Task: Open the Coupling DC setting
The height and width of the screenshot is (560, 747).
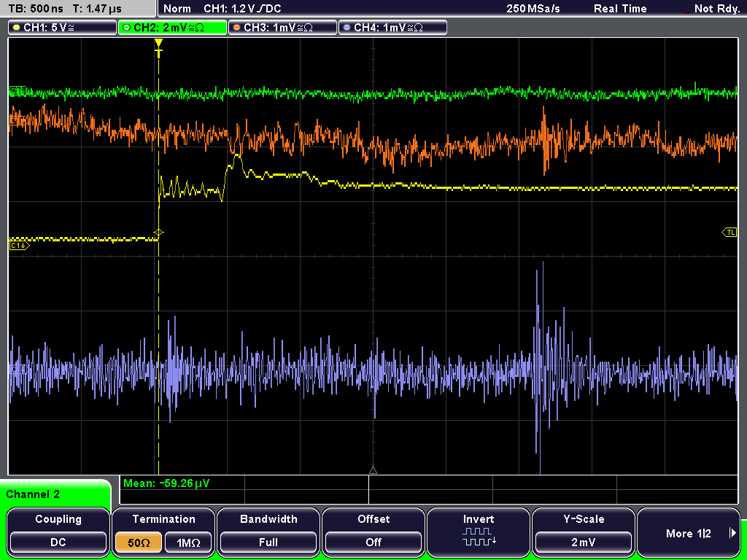Action: (58, 542)
